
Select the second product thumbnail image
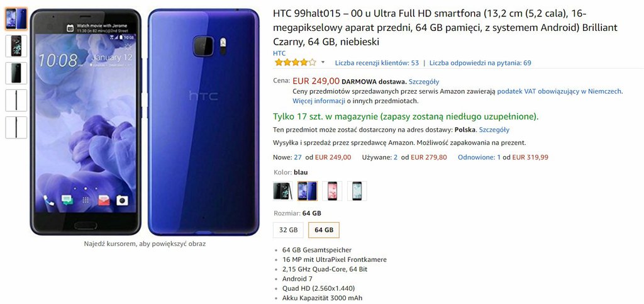pos(16,46)
